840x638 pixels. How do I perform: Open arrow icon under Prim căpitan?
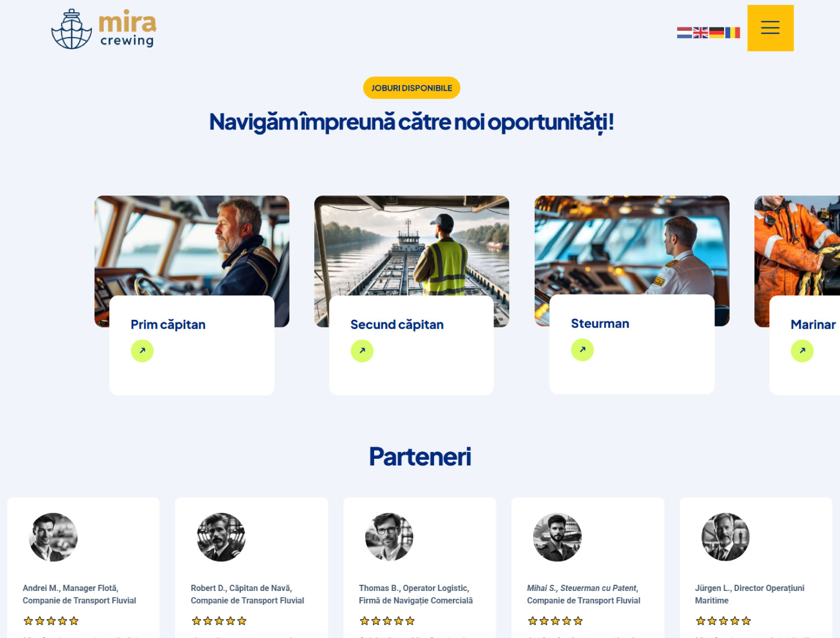click(142, 351)
